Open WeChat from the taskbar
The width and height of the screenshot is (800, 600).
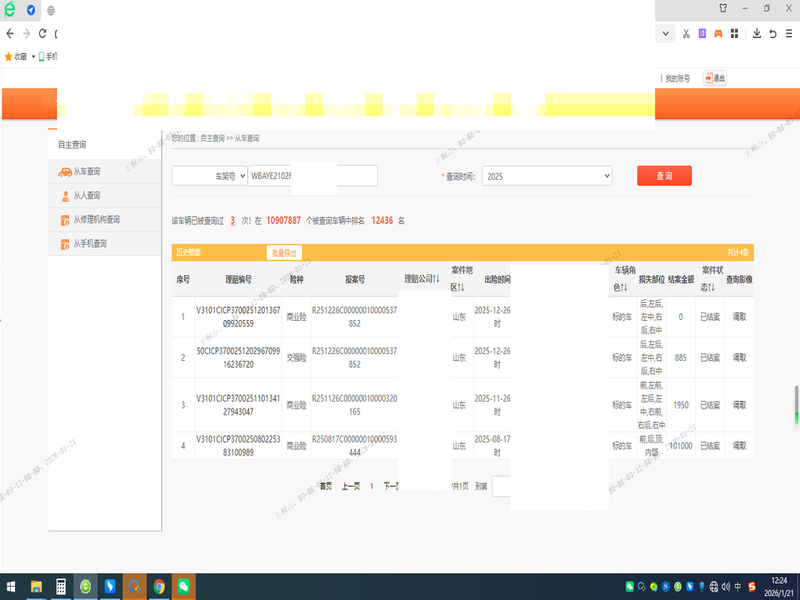click(x=183, y=586)
